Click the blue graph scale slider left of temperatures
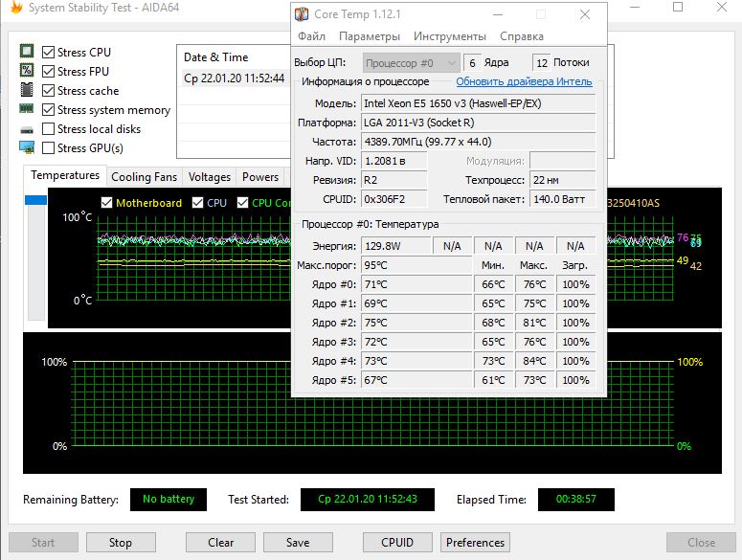 pyautogui.click(x=36, y=200)
